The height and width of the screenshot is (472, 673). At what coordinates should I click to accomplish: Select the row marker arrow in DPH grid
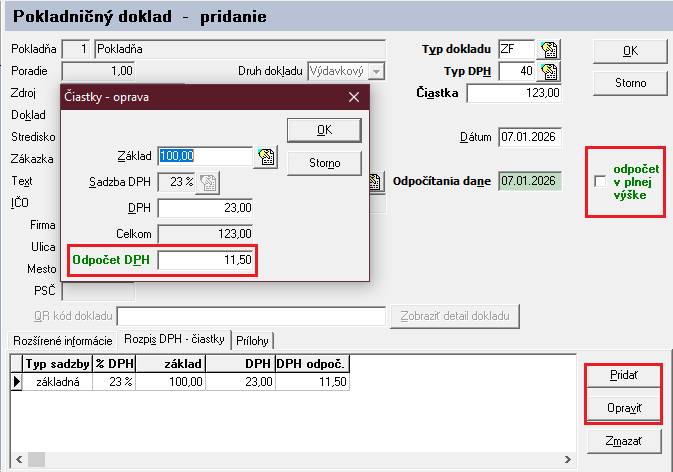coord(16,381)
